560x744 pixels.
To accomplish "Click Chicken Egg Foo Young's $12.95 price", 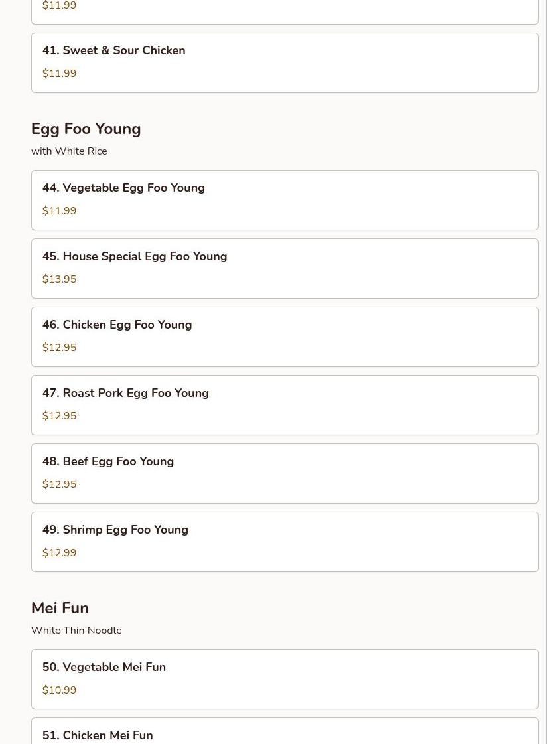I will pos(59,348).
